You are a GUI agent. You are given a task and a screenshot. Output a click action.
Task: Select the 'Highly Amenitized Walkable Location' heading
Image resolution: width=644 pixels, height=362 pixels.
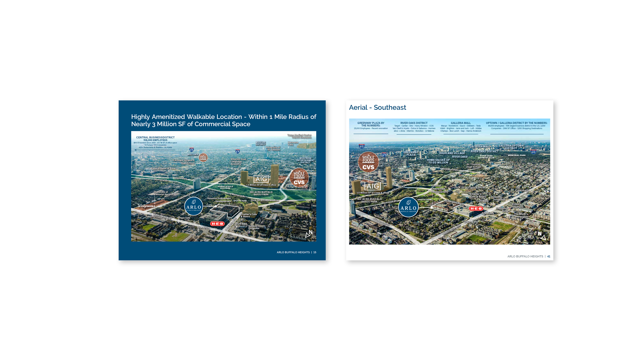224,120
